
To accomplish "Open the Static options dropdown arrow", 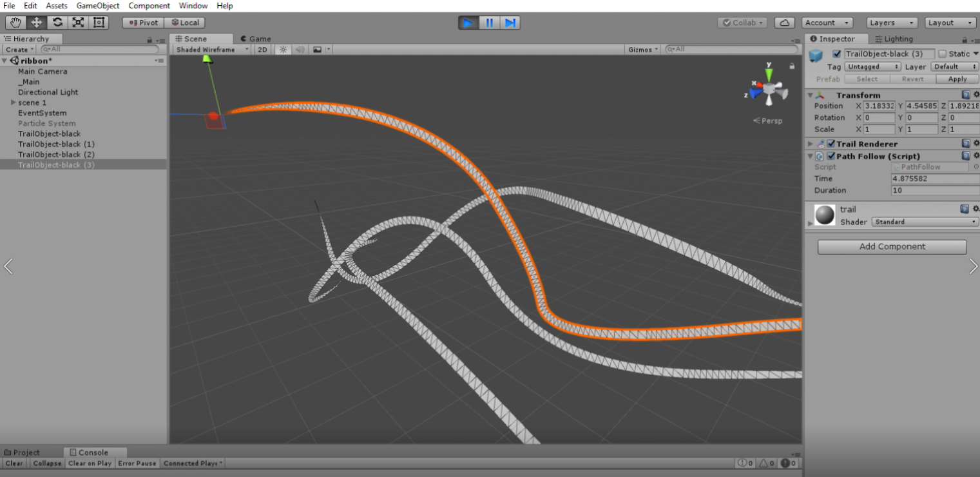I will [975, 54].
